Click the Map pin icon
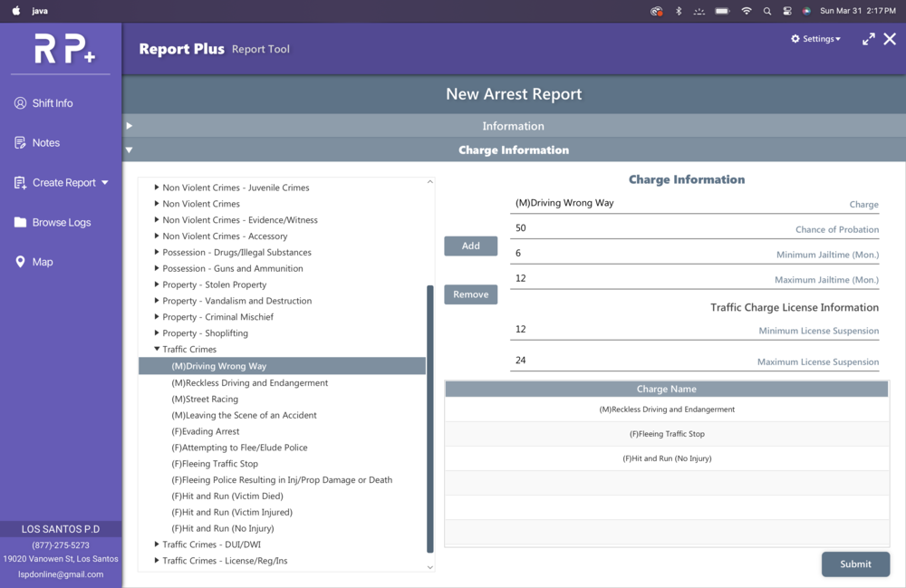The width and height of the screenshot is (906, 588). 20,262
